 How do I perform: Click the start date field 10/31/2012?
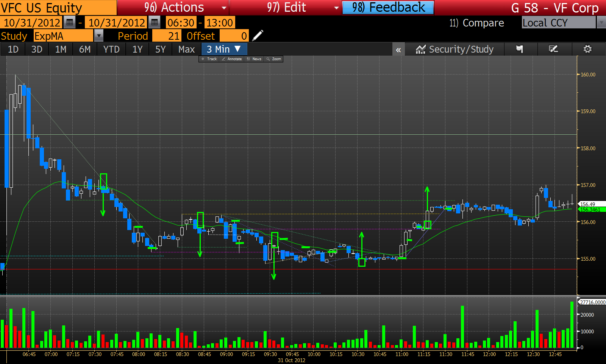(32, 23)
